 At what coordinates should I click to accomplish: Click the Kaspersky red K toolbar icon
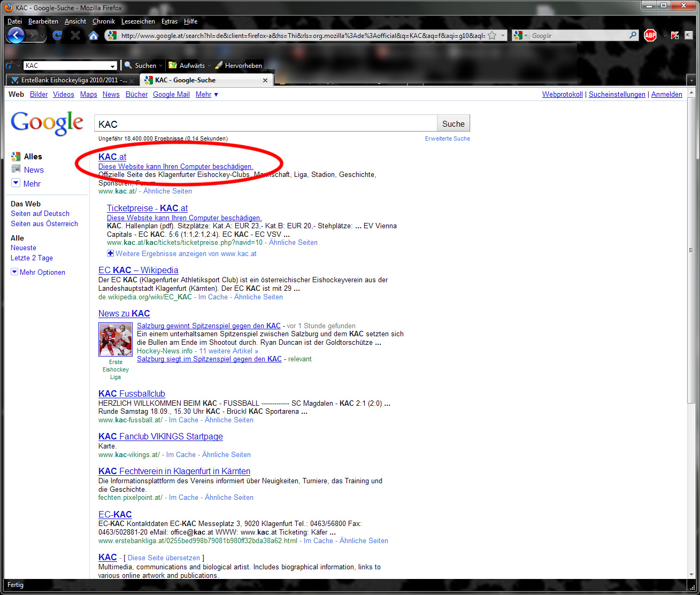tap(675, 35)
